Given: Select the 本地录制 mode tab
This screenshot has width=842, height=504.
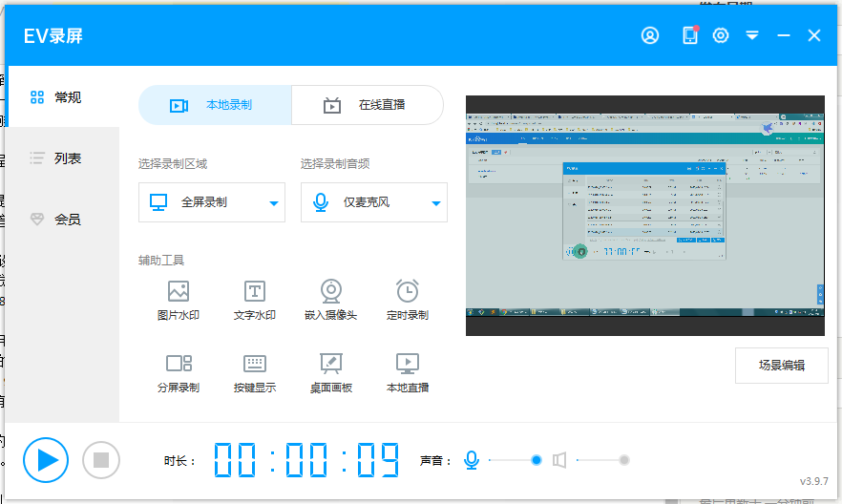Looking at the screenshot, I should point(215,105).
